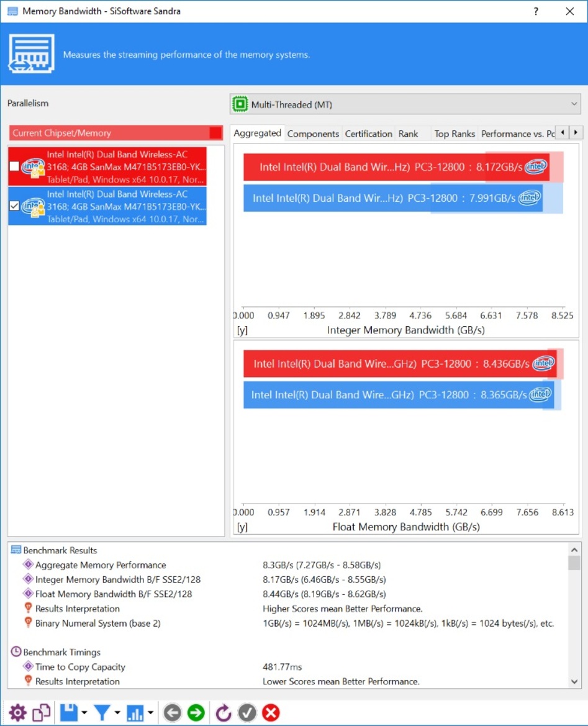The width and height of the screenshot is (588, 726).
Task: Click the Intel icon in the red list entry
Action: tap(34, 168)
